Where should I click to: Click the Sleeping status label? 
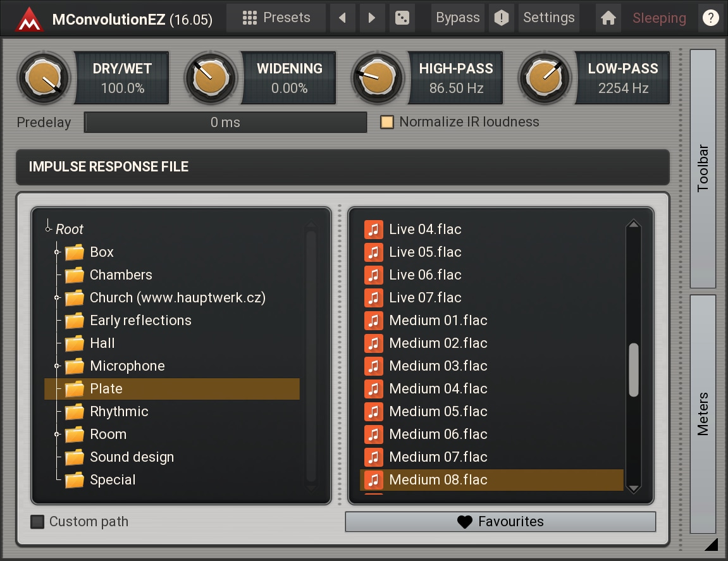pos(659,18)
